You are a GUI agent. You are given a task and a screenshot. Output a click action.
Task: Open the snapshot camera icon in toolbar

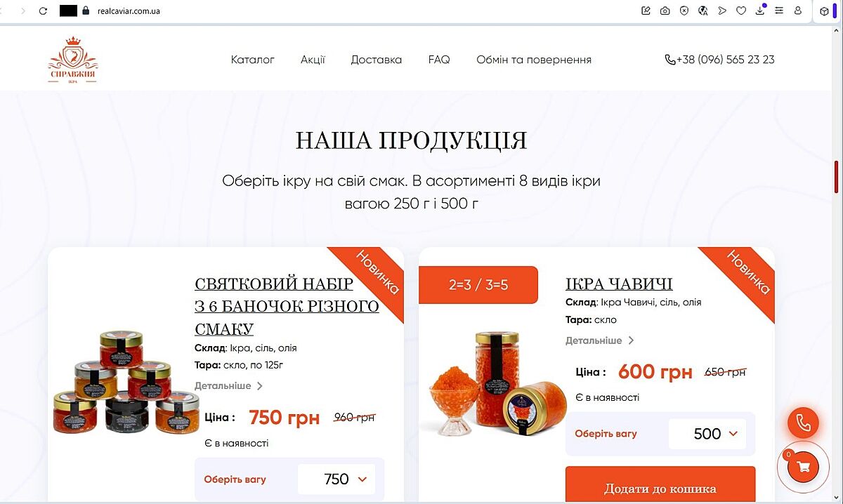(x=665, y=11)
